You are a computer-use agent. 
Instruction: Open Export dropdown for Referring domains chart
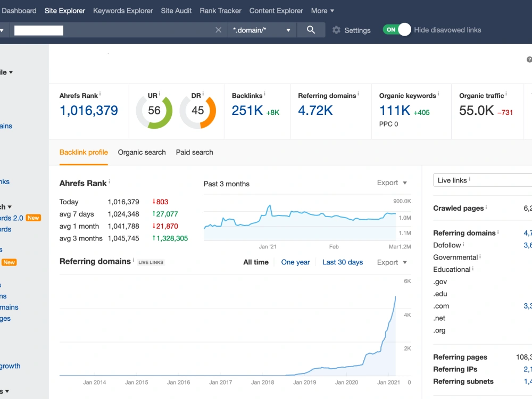coord(392,263)
